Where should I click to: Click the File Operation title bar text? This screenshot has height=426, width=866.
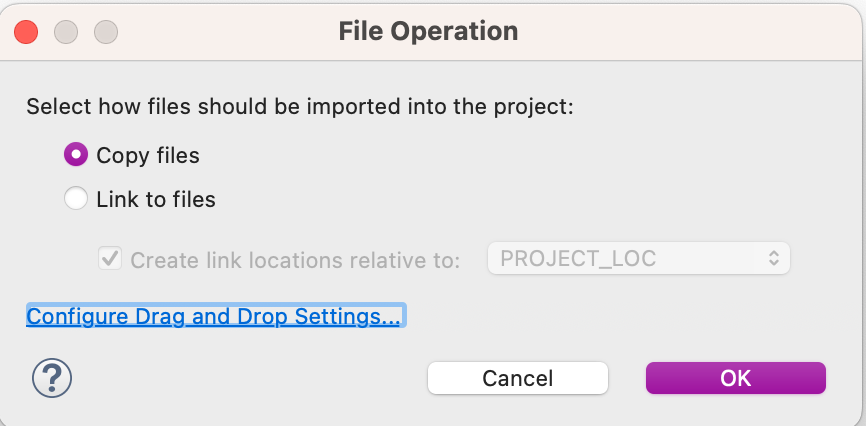pos(428,31)
